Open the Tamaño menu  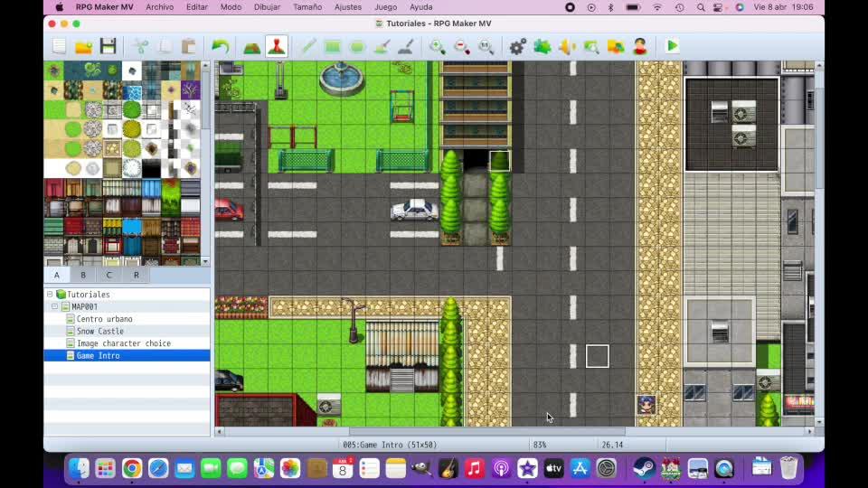click(x=307, y=7)
